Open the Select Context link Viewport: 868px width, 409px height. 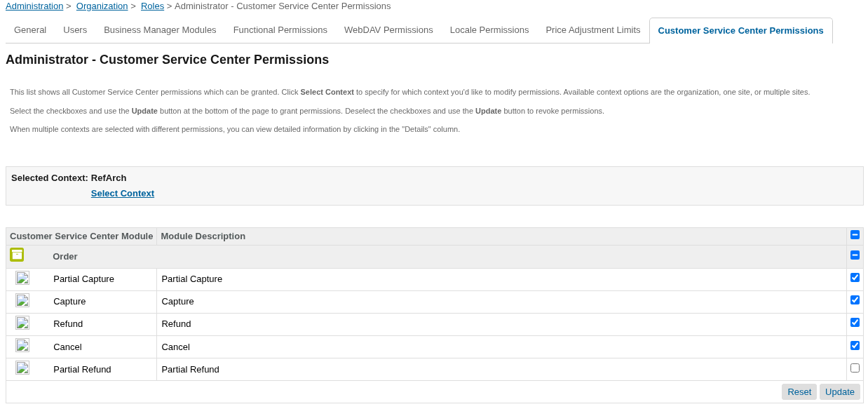pos(123,194)
